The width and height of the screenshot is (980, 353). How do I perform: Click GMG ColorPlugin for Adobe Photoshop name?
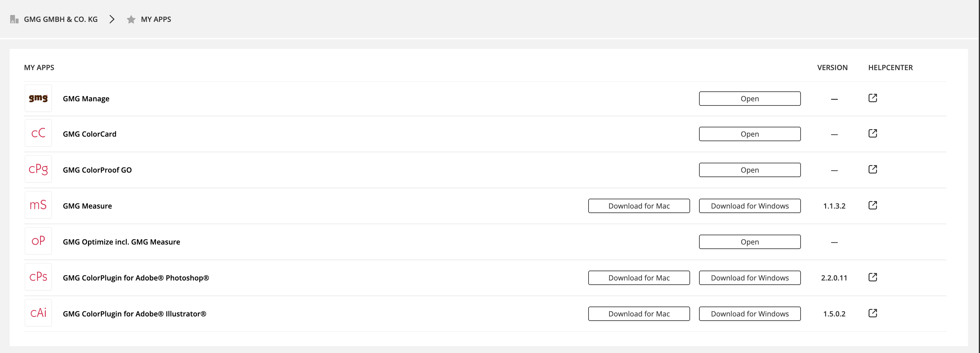[x=136, y=278]
